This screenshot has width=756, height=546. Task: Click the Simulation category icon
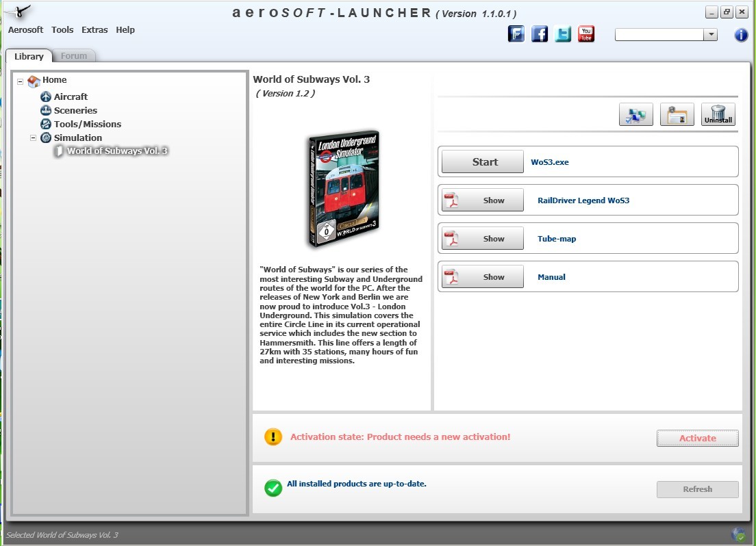tap(46, 138)
